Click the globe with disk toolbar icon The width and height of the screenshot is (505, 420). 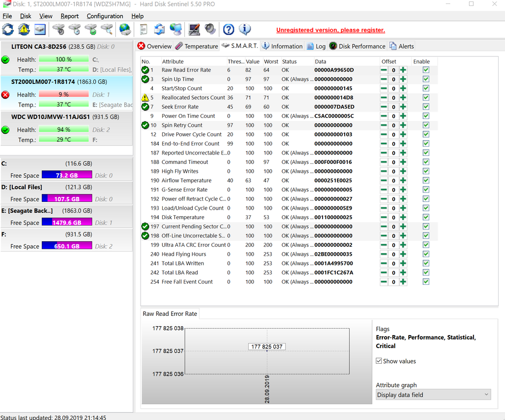[125, 30]
